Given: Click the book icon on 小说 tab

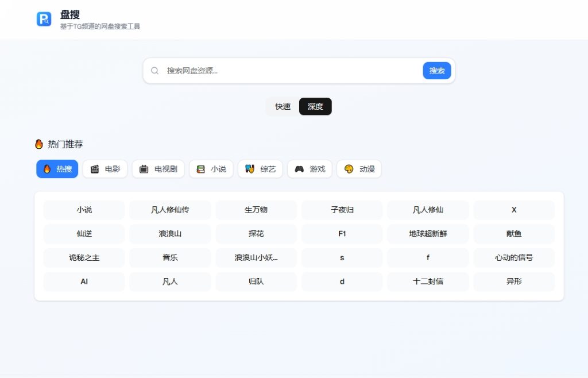Looking at the screenshot, I should click(200, 168).
